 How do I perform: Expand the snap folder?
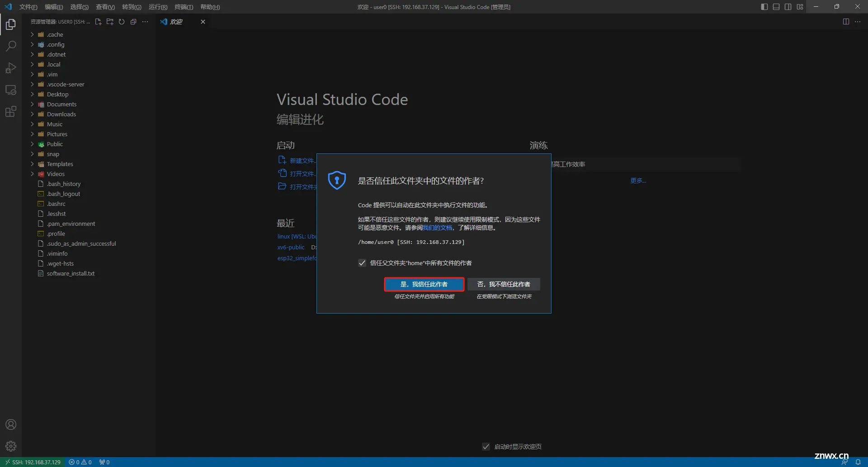coord(89,154)
